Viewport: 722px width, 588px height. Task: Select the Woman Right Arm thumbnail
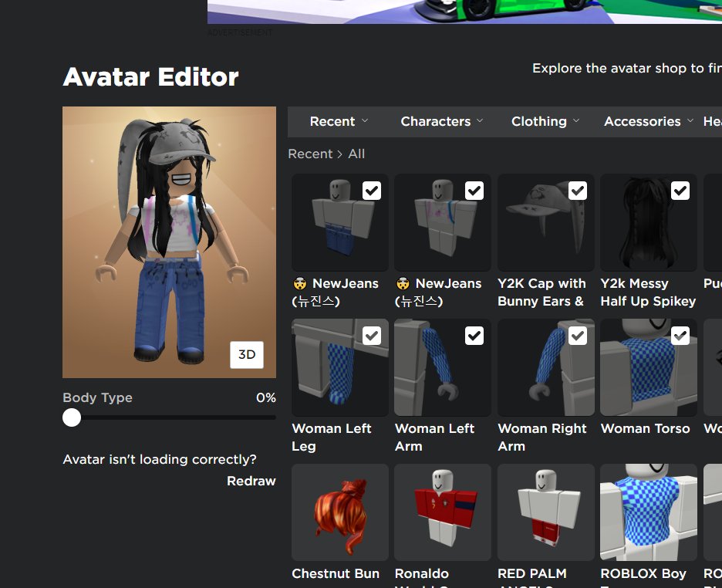tap(545, 367)
